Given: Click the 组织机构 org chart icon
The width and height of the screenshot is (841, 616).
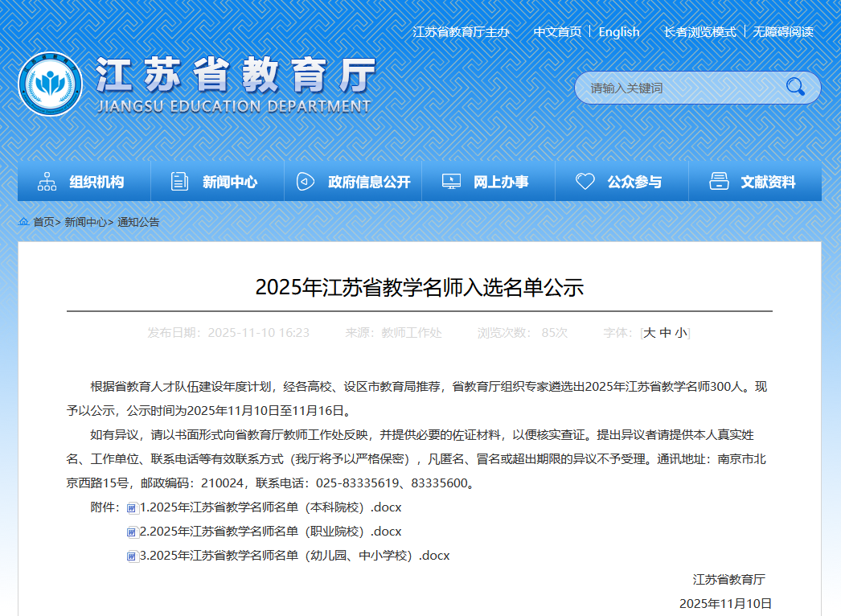Looking at the screenshot, I should [47, 182].
